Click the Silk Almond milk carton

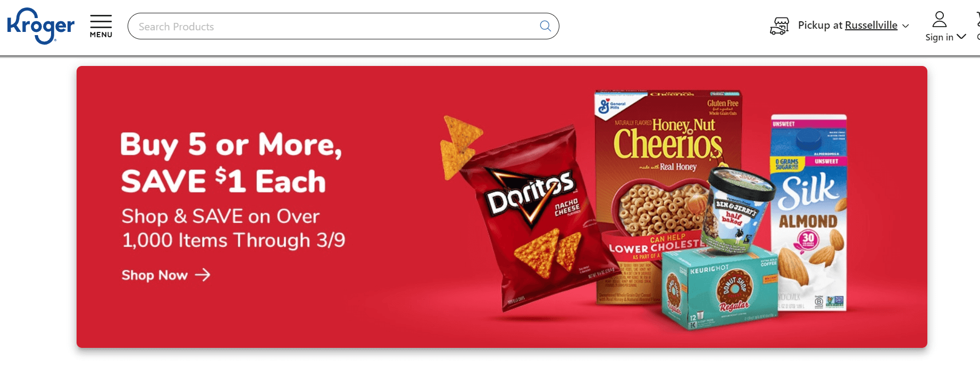pyautogui.click(x=809, y=213)
